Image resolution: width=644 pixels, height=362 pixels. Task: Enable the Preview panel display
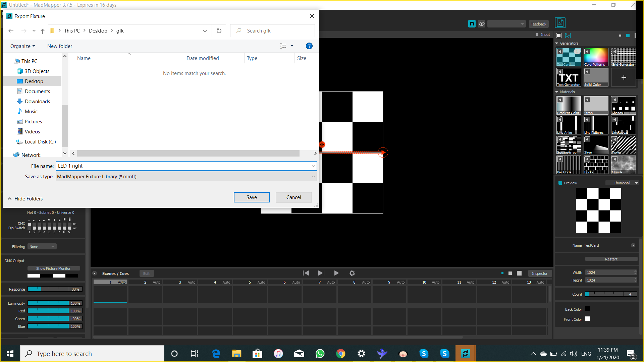[x=559, y=183]
